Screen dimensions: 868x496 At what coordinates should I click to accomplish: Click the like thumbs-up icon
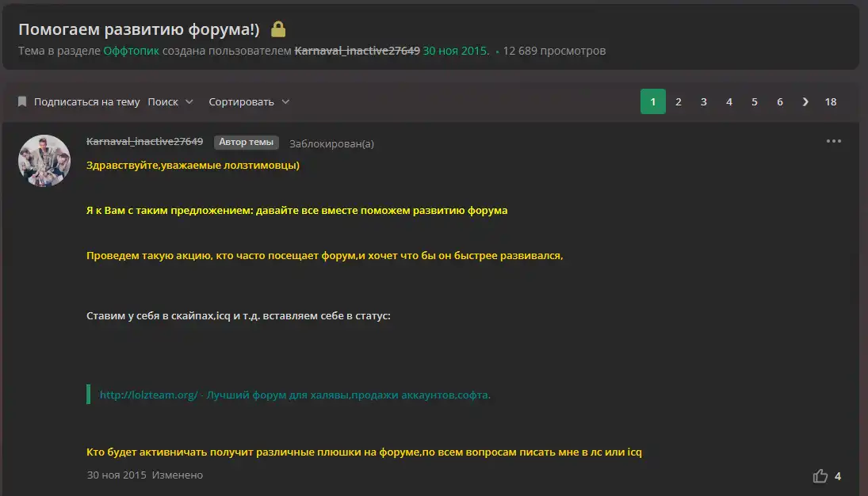coord(820,476)
